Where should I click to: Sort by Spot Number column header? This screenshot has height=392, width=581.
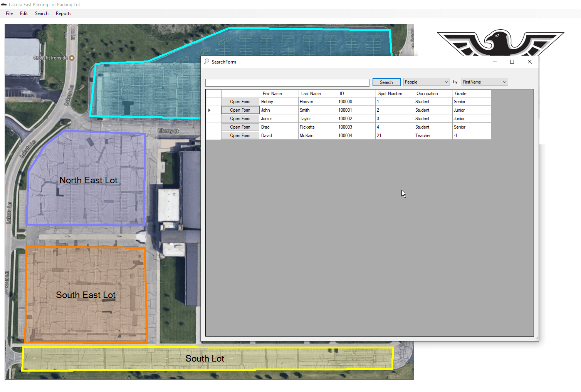click(x=395, y=94)
